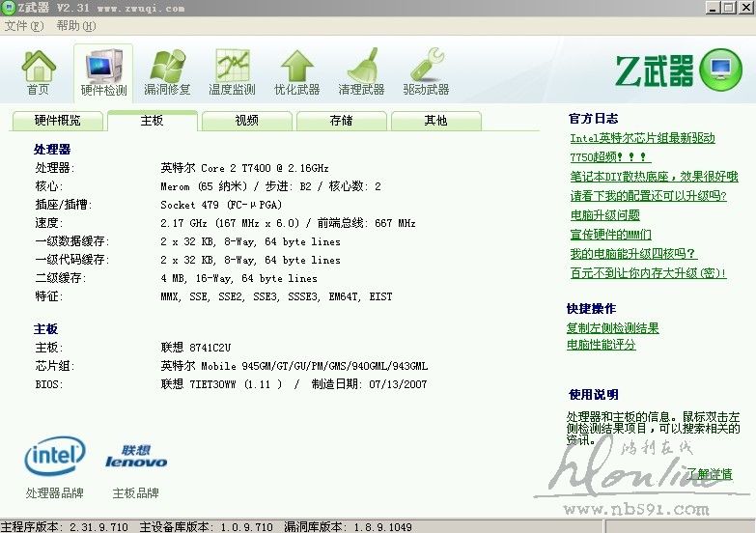Switch to the 其他 tab
Image resolution: width=756 pixels, height=533 pixels.
pos(435,121)
